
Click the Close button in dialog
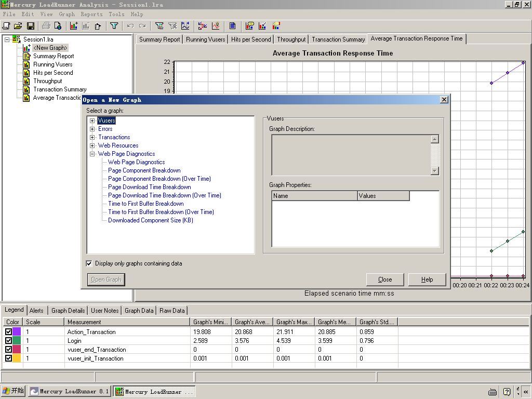(x=385, y=280)
